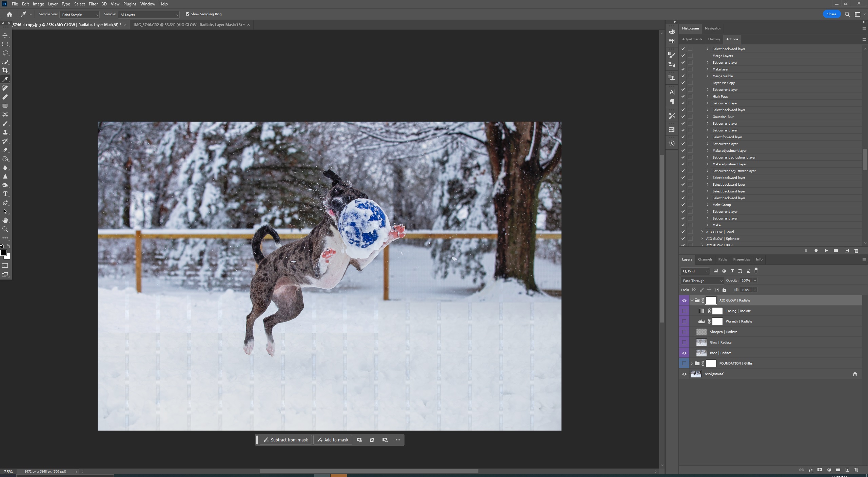Toggle visibility of Glow | Radiate layer
The image size is (868, 477).
click(x=684, y=343)
